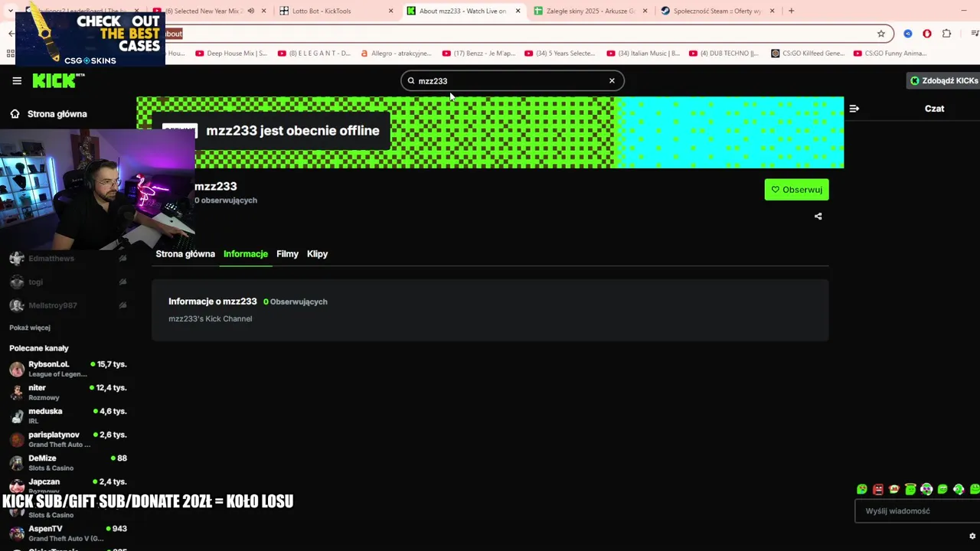The width and height of the screenshot is (980, 551).
Task: Open recommended channel RybsonLoL
Action: 67,369
